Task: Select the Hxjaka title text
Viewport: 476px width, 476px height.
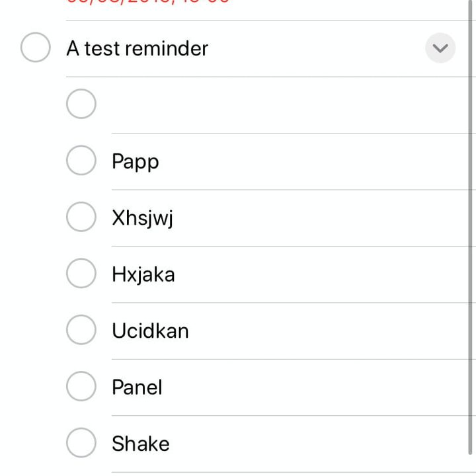Action: click(143, 274)
